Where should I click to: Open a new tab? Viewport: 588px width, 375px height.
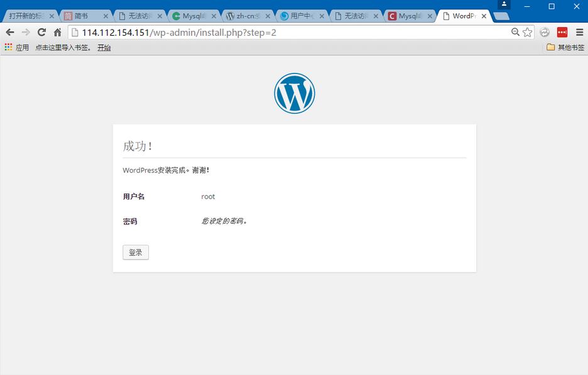click(501, 16)
